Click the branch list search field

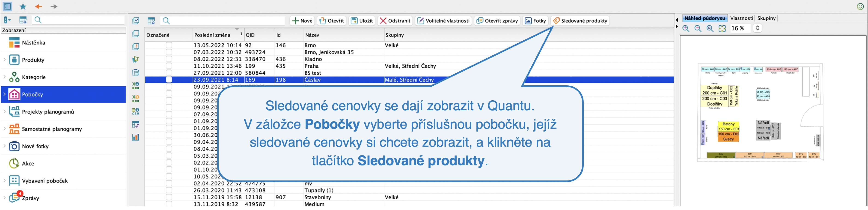[223, 21]
